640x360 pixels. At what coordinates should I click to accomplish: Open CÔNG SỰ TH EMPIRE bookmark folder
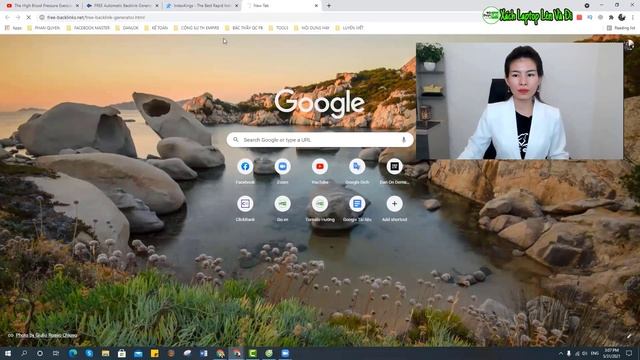[x=196, y=28]
